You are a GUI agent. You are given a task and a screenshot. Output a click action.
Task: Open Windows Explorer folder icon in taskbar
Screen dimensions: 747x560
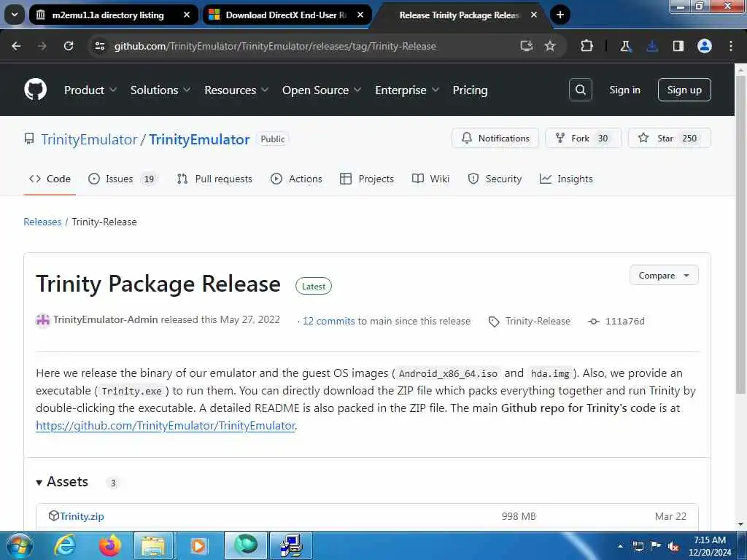point(152,546)
